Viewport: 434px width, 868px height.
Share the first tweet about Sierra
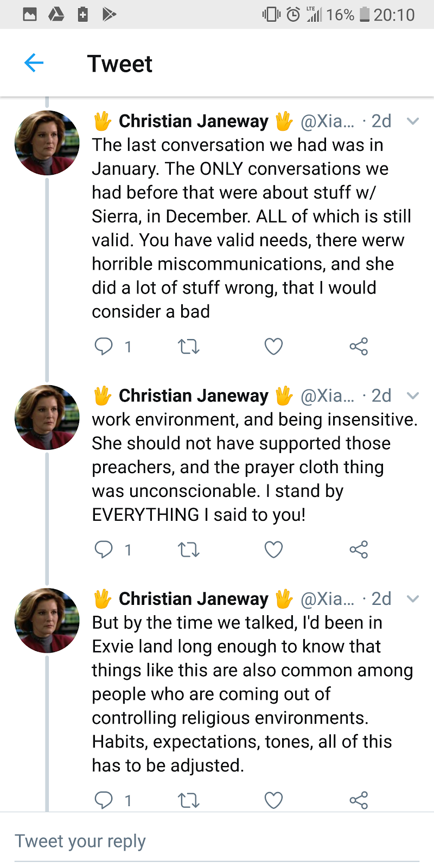pyautogui.click(x=359, y=346)
